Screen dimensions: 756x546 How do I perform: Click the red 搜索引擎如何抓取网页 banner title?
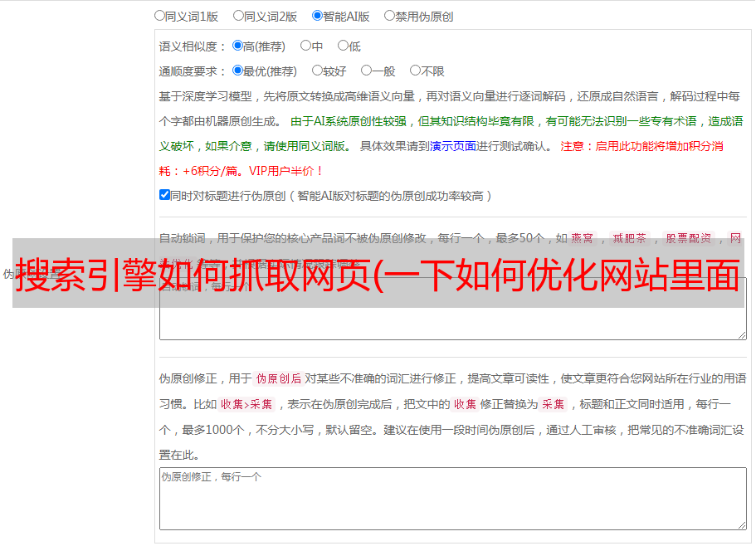click(378, 274)
